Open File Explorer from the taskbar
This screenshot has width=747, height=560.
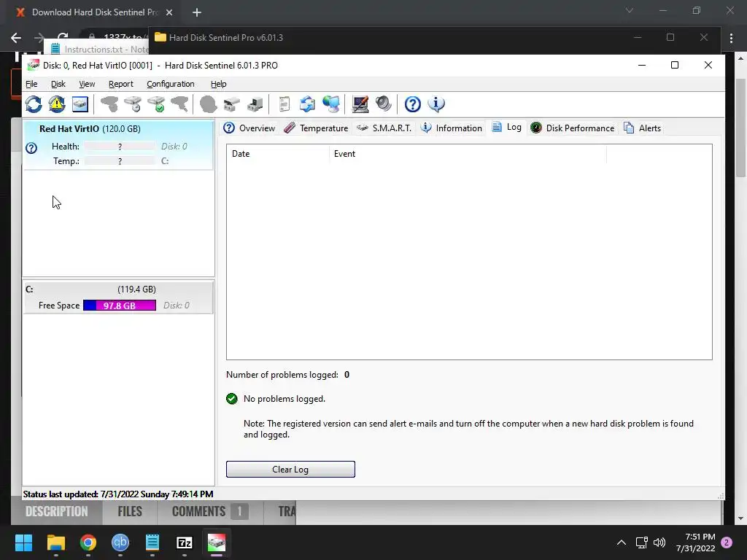[55, 542]
